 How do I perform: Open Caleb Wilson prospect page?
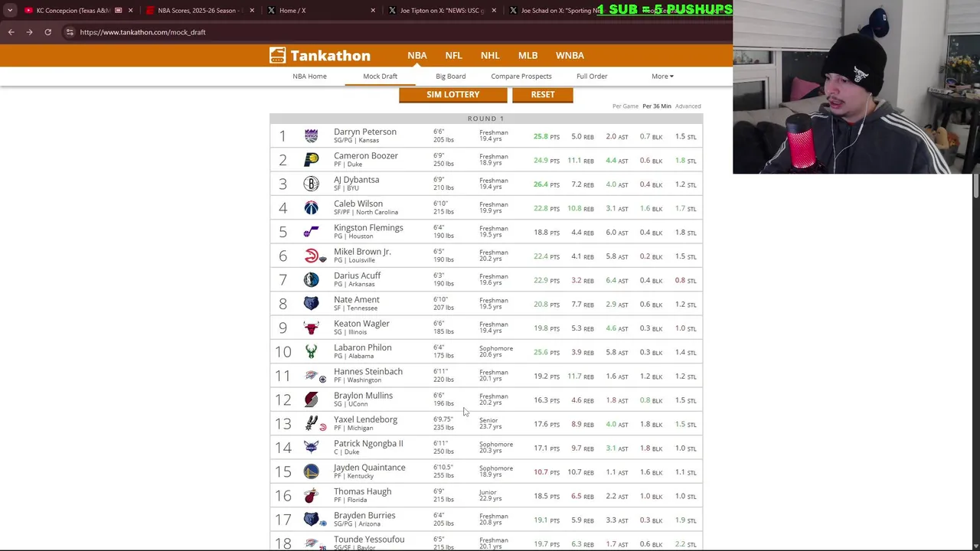[x=358, y=204]
